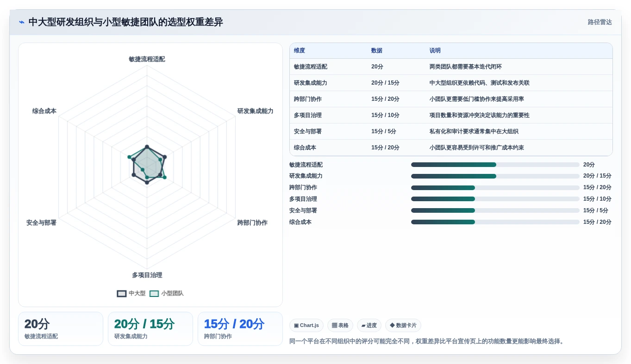Click the 15分 / 5分 table cell

(384, 131)
